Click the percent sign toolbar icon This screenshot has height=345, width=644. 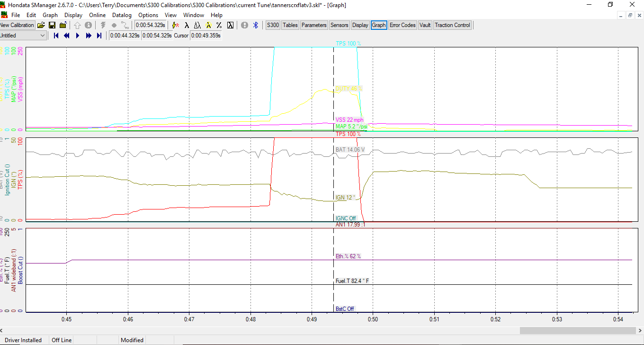[219, 25]
